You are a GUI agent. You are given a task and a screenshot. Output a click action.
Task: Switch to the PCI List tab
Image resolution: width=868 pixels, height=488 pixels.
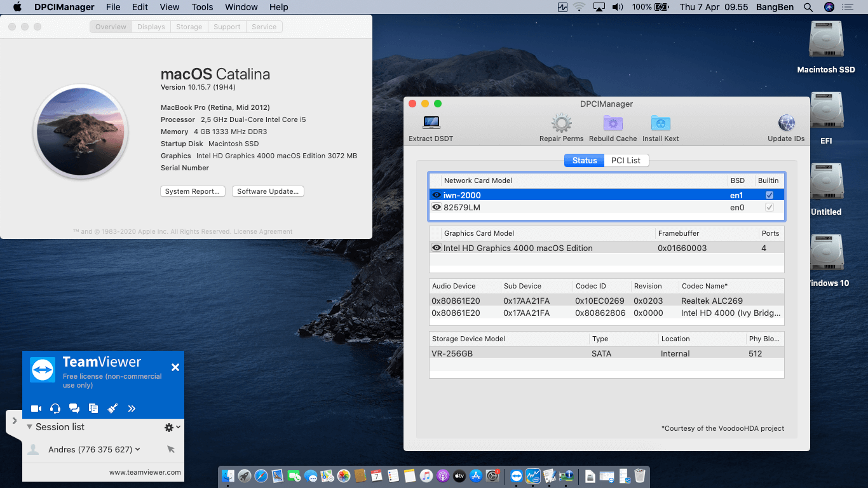point(626,160)
